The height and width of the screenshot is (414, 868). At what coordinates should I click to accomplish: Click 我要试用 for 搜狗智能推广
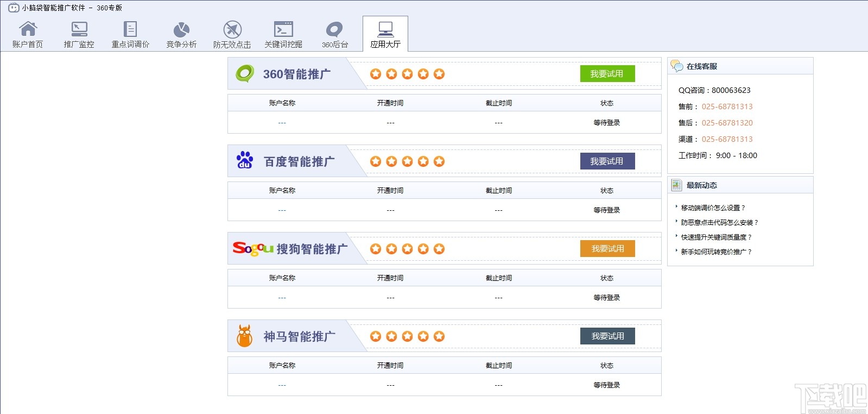607,249
